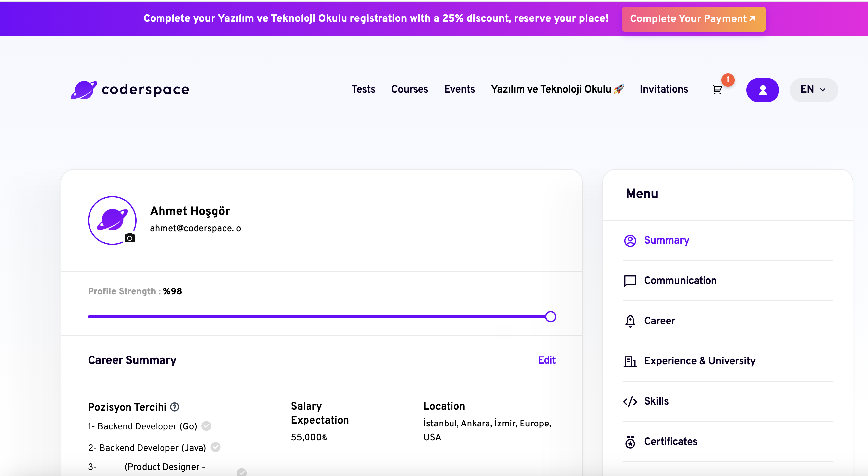Click the Pozisyon Tercihi label
Viewport: 868px width, 476px height.
click(x=127, y=407)
